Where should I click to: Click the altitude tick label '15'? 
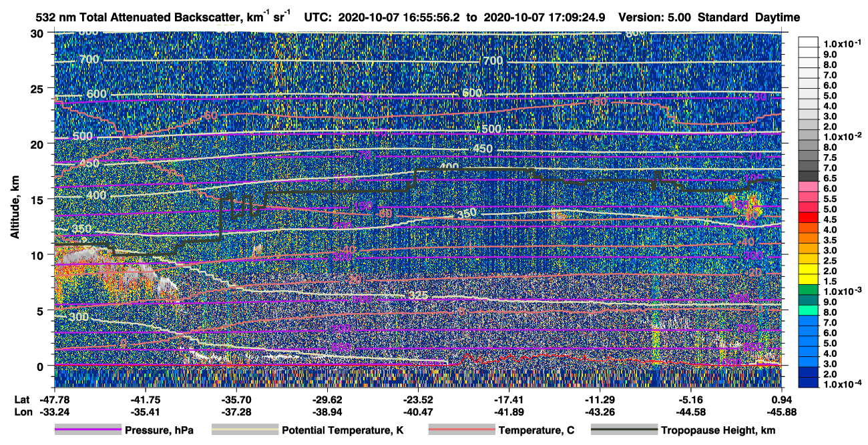coord(38,199)
